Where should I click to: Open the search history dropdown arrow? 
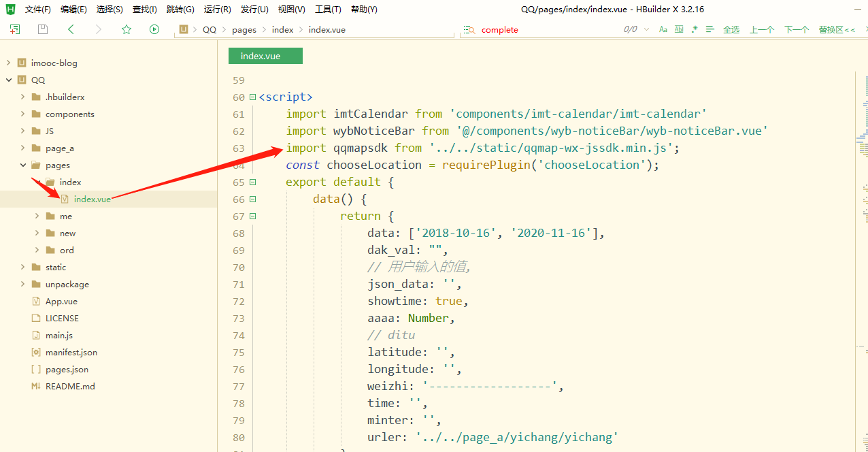pyautogui.click(x=646, y=29)
